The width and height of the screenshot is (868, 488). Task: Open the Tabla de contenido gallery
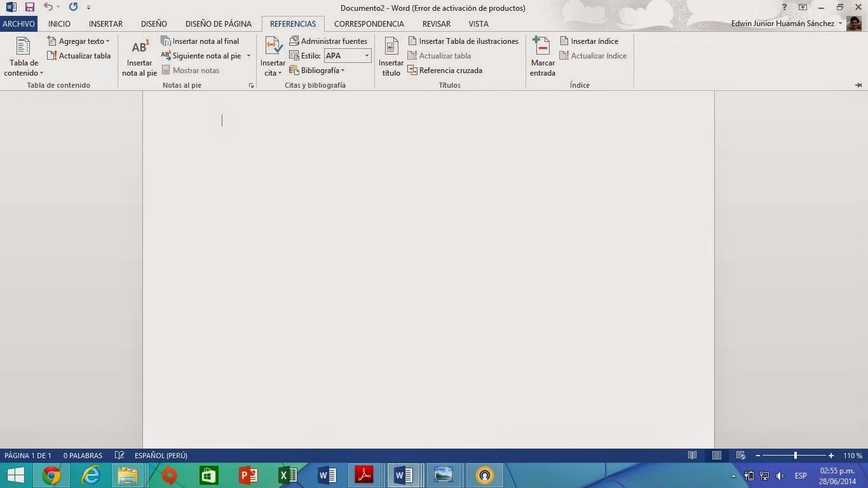pyautogui.click(x=23, y=57)
